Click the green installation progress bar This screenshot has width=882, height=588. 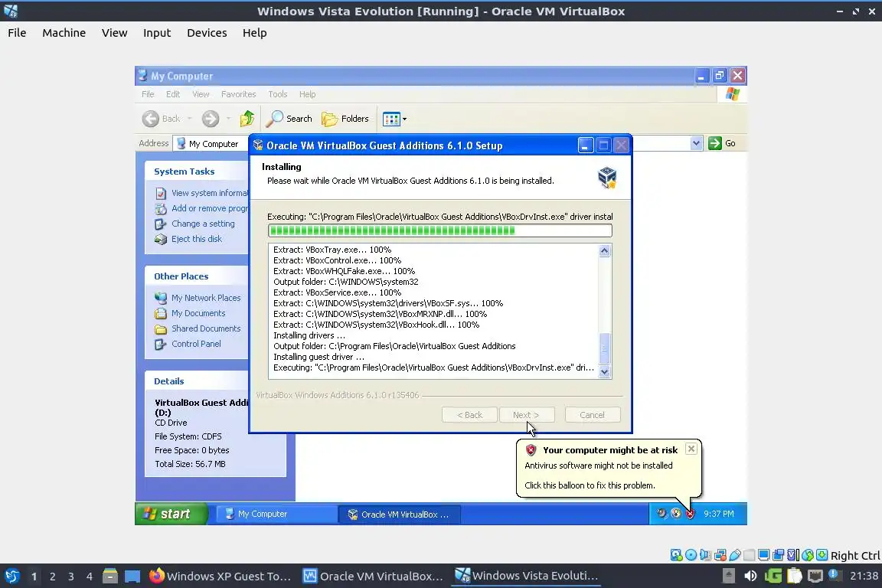click(x=440, y=230)
